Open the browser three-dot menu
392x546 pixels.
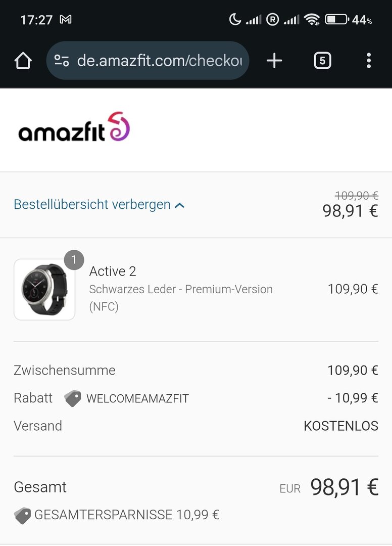pos(369,61)
